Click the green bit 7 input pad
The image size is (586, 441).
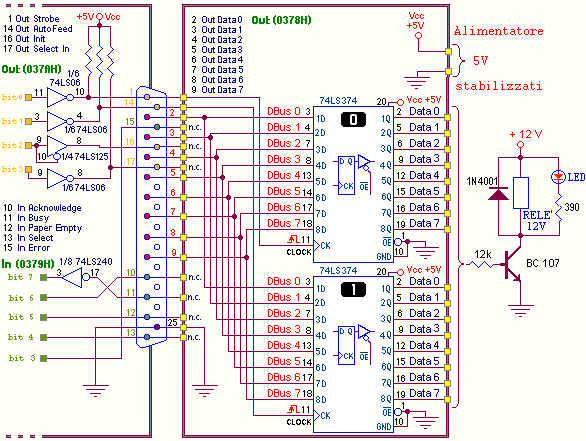point(43,277)
